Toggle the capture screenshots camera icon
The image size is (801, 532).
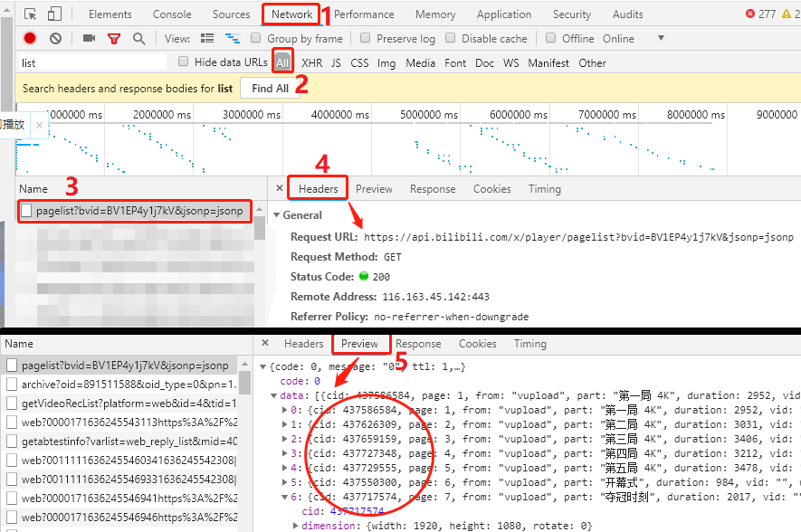click(90, 38)
